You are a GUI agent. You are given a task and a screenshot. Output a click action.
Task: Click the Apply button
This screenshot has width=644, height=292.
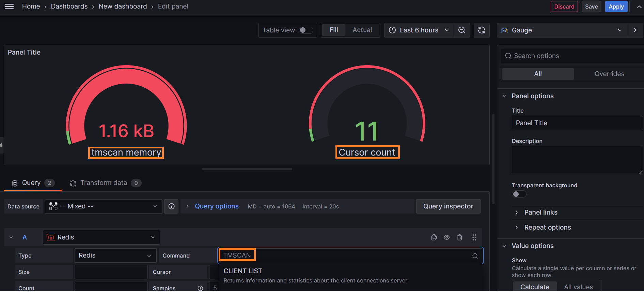click(616, 6)
